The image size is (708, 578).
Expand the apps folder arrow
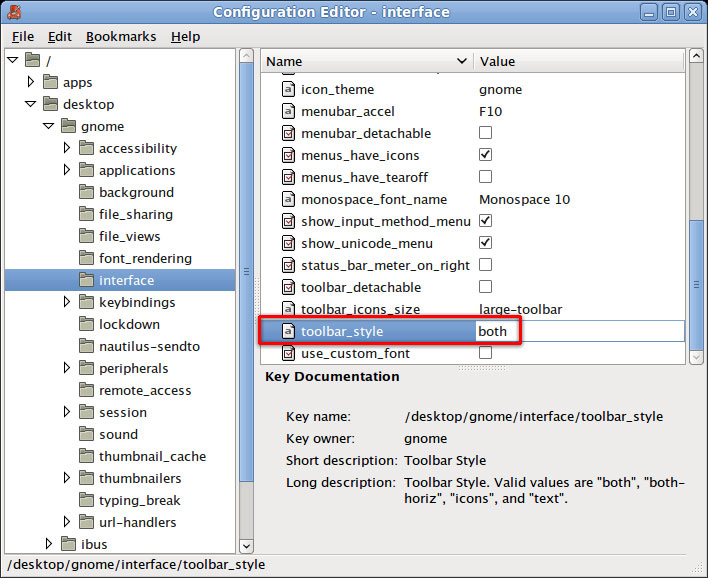(31, 82)
